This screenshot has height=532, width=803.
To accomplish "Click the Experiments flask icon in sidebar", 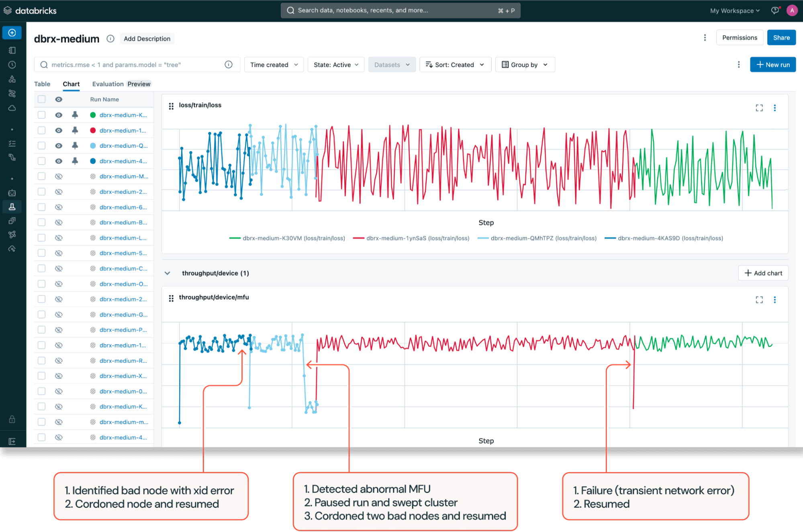I will click(x=12, y=207).
